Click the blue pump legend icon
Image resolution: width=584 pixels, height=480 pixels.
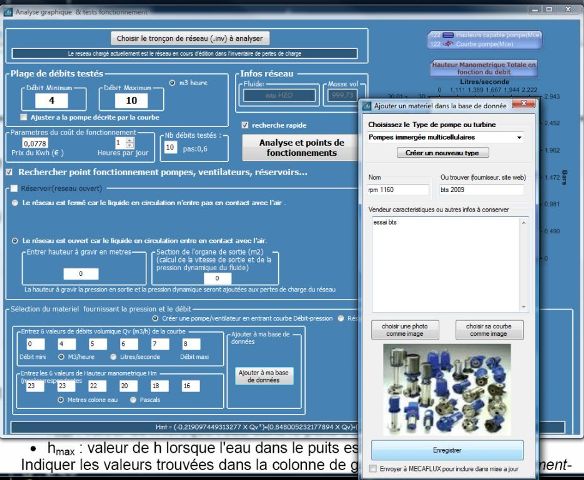(448, 35)
